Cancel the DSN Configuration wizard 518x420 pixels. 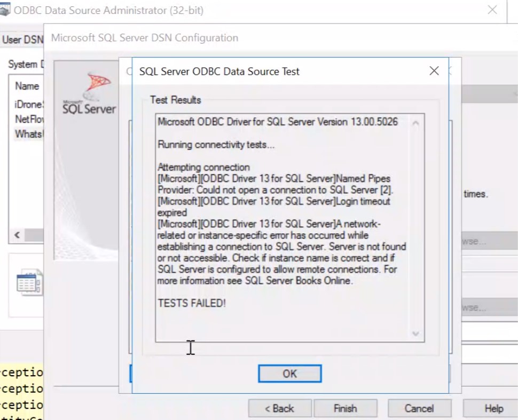(x=419, y=408)
